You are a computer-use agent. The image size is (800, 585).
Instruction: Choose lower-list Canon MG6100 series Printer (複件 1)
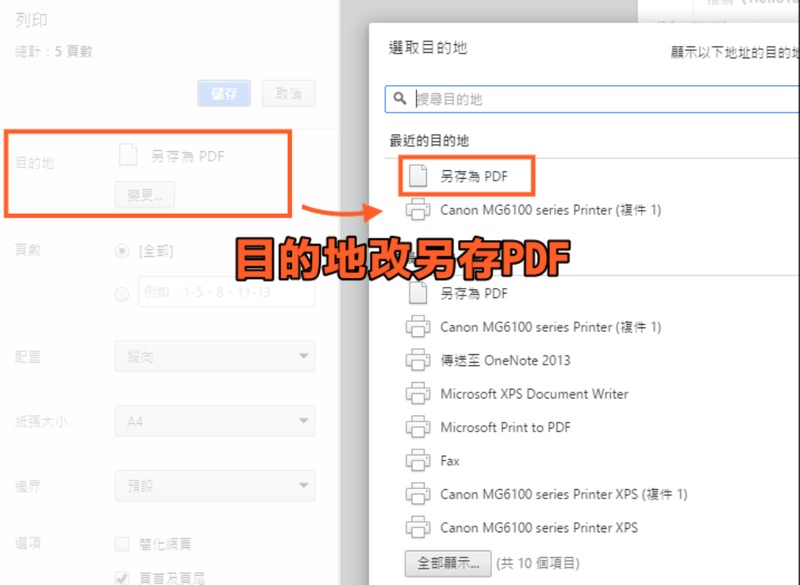click(x=551, y=327)
